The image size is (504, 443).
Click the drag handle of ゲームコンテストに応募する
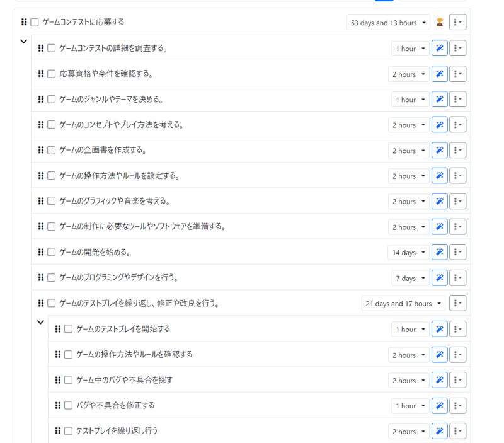coord(23,21)
